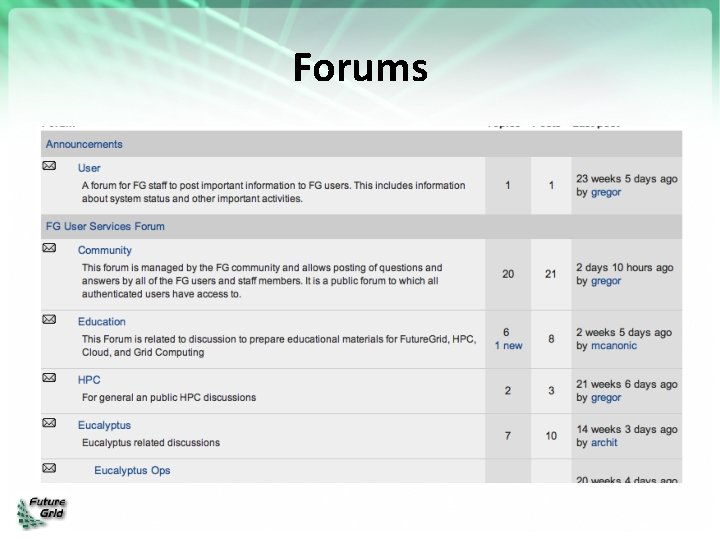The width and height of the screenshot is (720, 540).
Task: Click '21 weeks 6 days ago' text
Action: (627, 384)
